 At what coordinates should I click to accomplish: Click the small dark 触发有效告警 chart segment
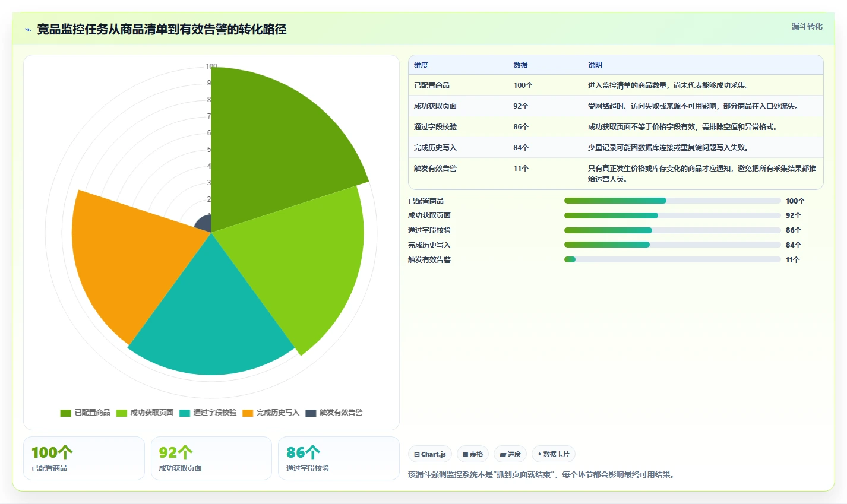tap(205, 223)
